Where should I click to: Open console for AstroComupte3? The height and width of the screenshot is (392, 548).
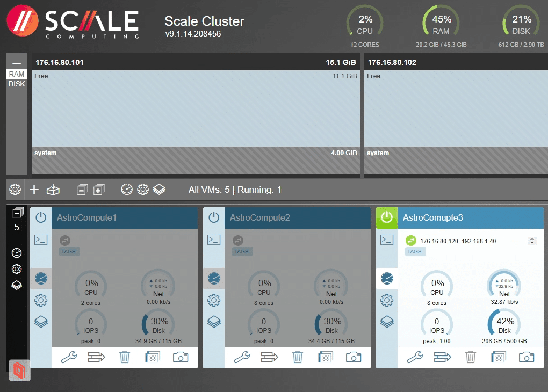pyautogui.click(x=386, y=240)
